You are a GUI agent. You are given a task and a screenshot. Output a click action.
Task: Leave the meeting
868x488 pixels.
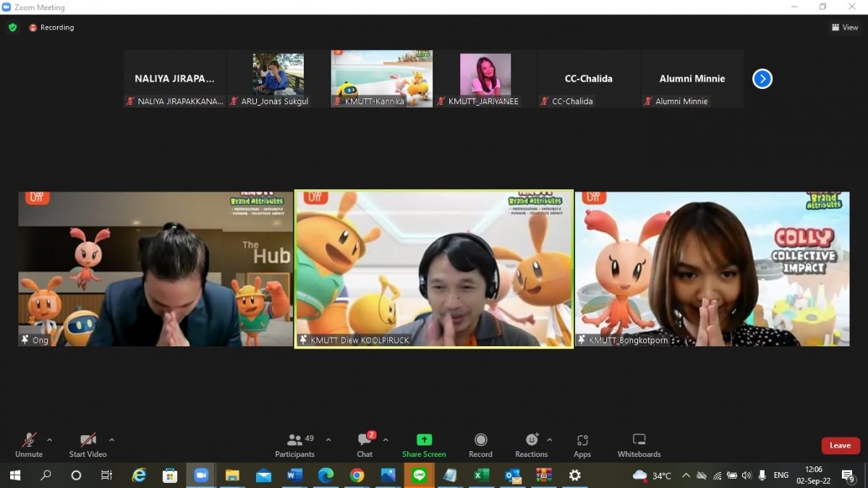pos(840,445)
